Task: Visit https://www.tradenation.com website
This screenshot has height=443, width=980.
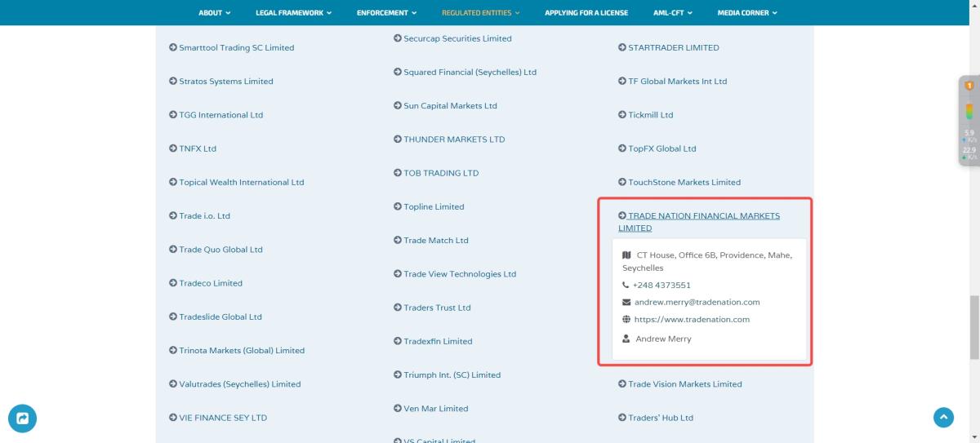Action: [692, 320]
